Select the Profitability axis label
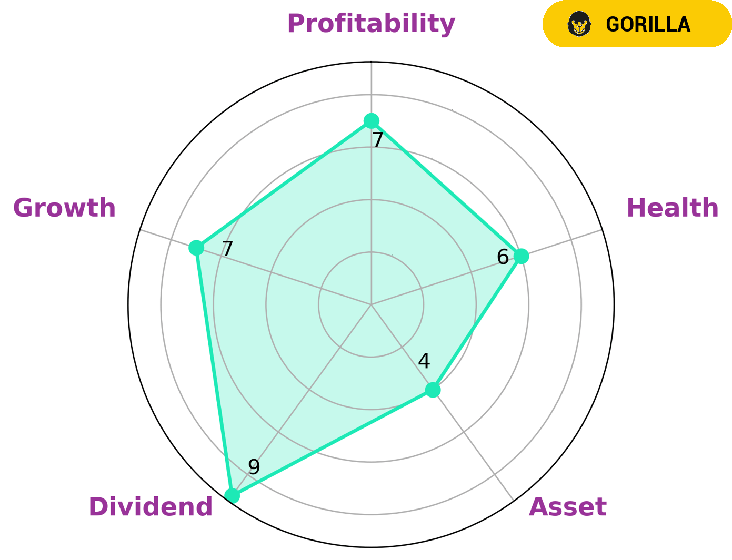The width and height of the screenshot is (732, 560). (371, 24)
